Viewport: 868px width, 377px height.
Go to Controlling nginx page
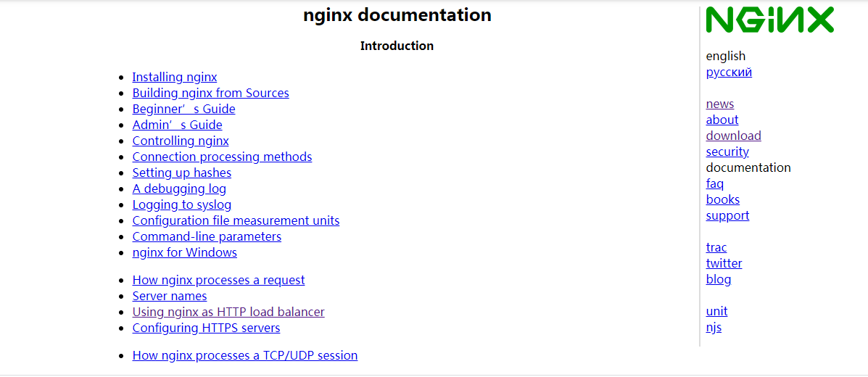point(181,141)
